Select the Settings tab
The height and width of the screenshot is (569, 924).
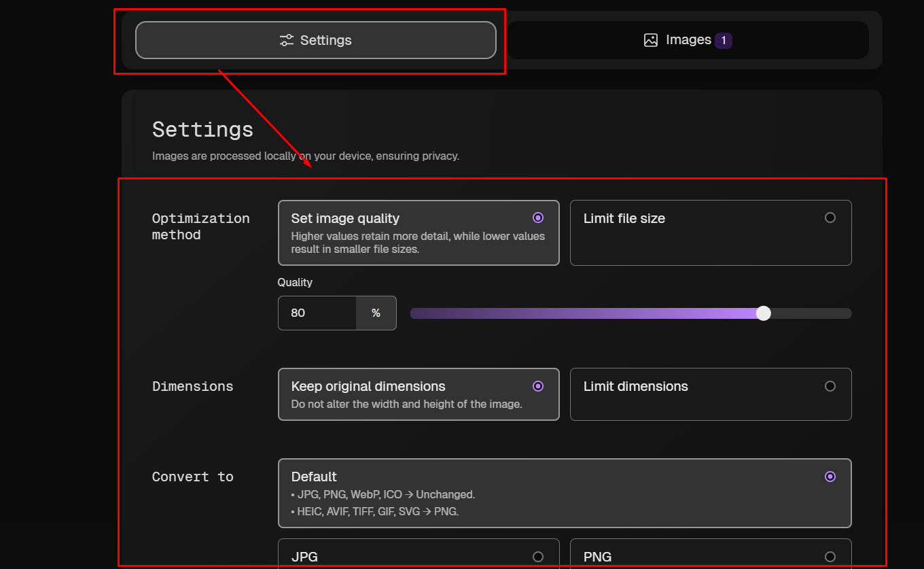click(x=315, y=39)
